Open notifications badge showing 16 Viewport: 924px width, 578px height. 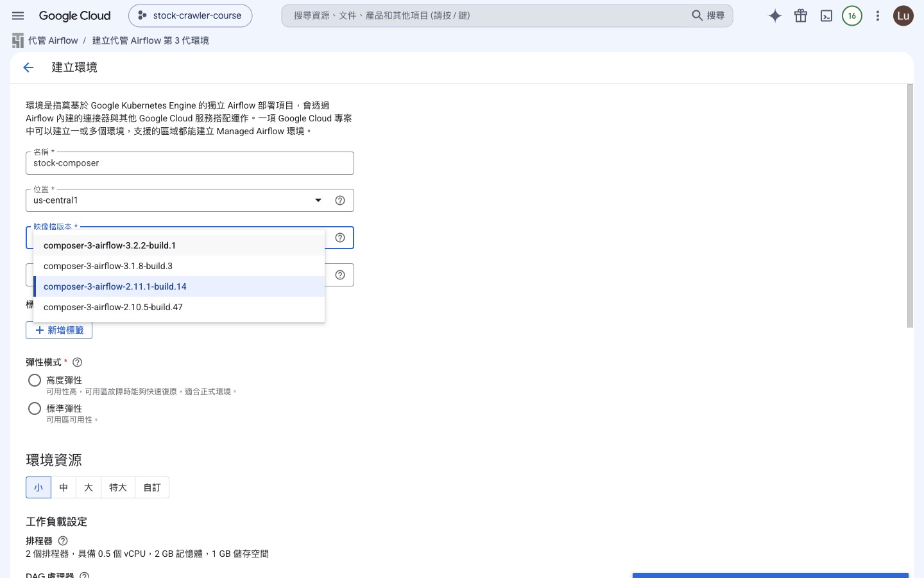point(852,16)
